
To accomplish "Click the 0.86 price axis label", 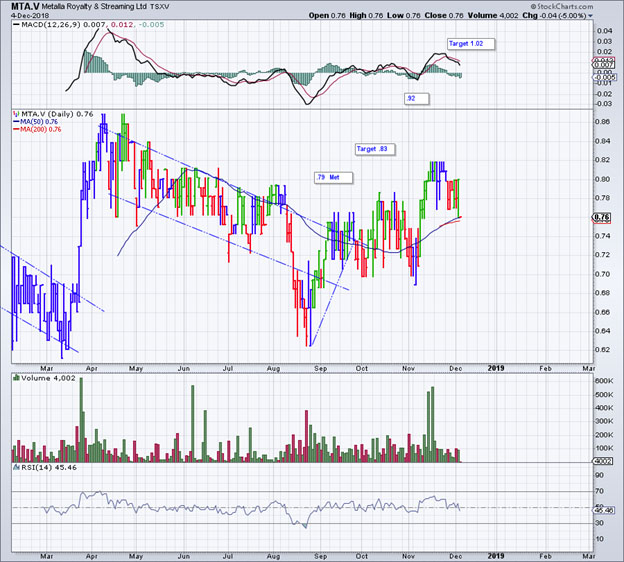I will pos(602,122).
